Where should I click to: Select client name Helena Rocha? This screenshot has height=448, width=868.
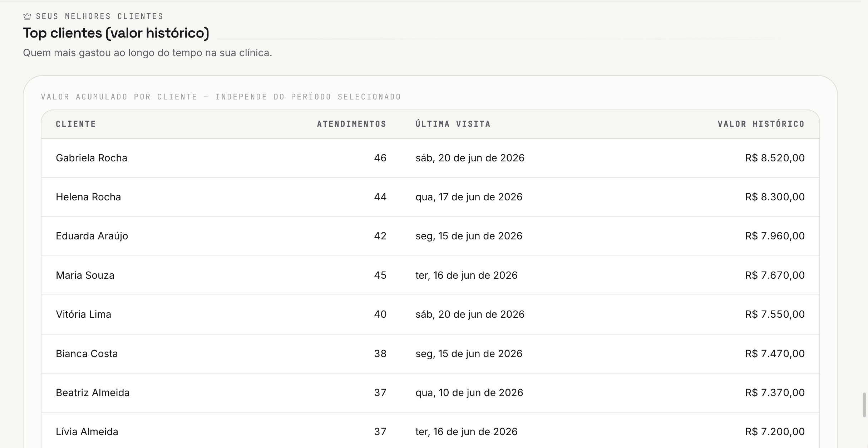point(88,197)
